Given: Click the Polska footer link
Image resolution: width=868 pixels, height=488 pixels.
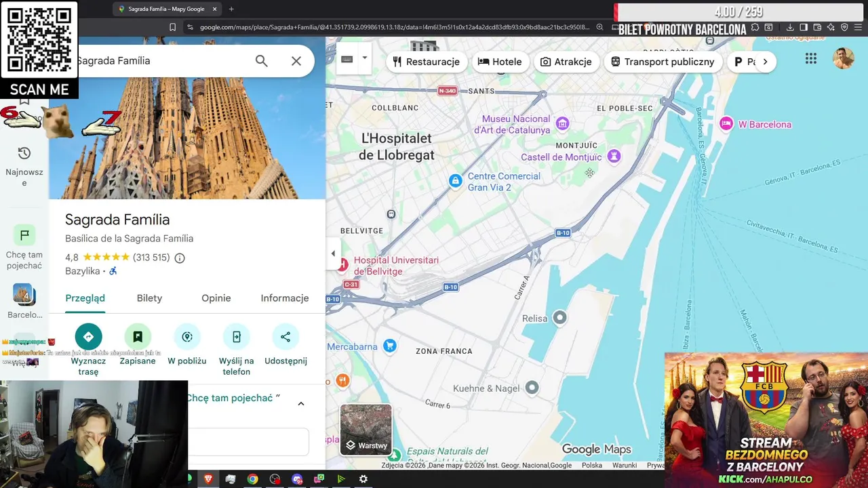Looking at the screenshot, I should tap(592, 466).
